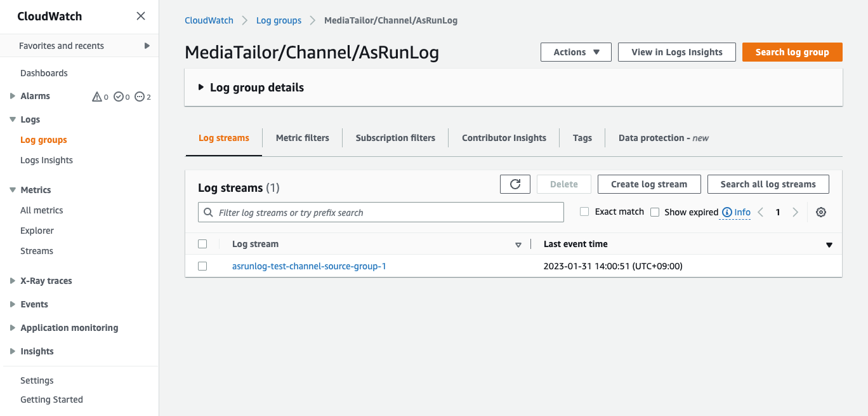Collapse the Logs section

(12, 119)
